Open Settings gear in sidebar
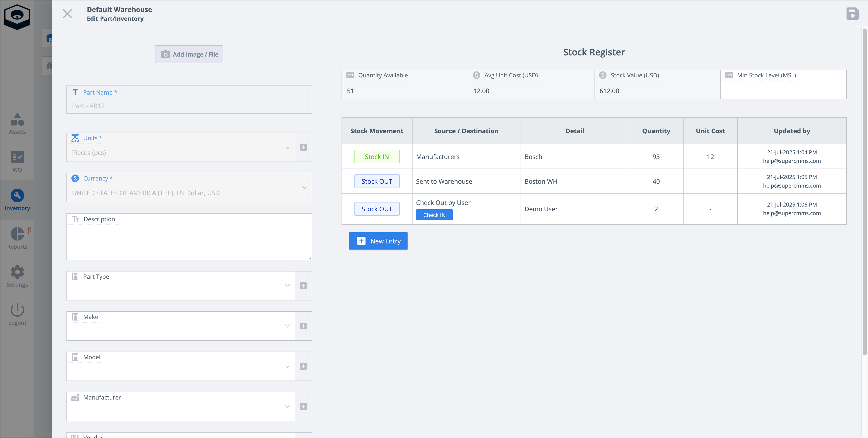This screenshot has height=438, width=868. click(17, 276)
